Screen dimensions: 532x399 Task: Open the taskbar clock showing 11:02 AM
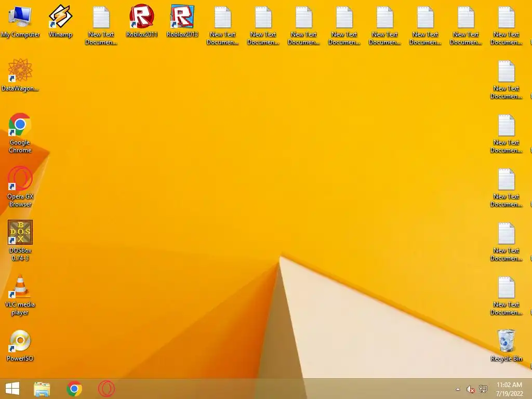[509, 389]
